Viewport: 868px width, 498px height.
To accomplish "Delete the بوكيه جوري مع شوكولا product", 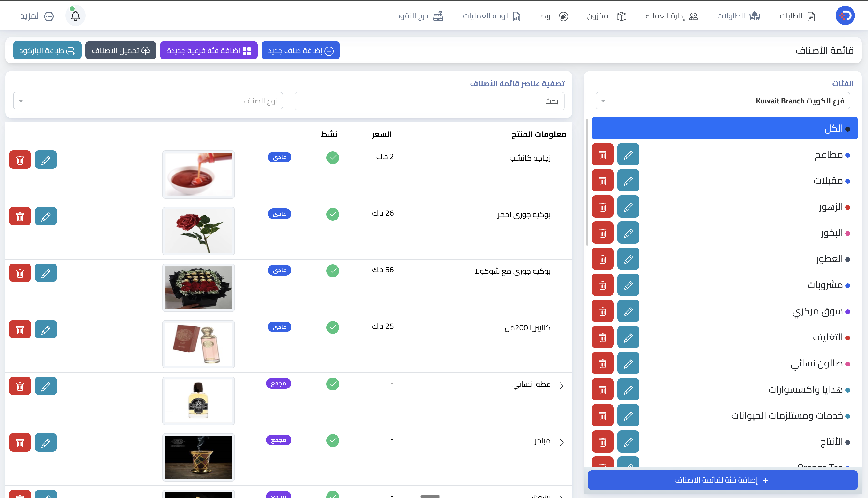I will (x=20, y=273).
